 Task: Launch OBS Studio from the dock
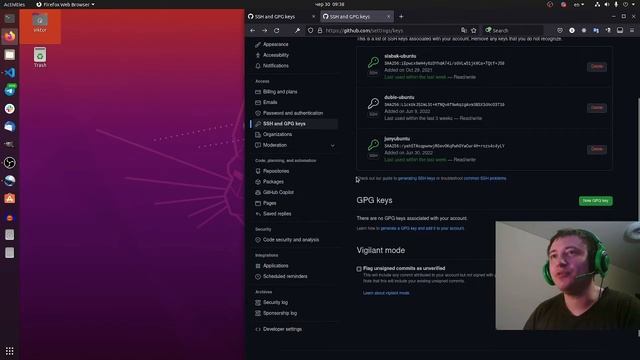(x=9, y=162)
